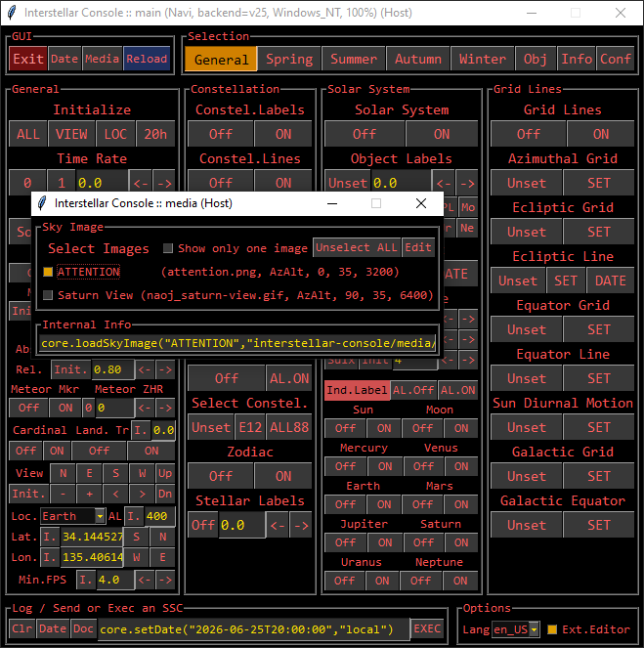This screenshot has width=644, height=648.
Task: Increase Time Rate with right arrow
Action: pos(164,183)
